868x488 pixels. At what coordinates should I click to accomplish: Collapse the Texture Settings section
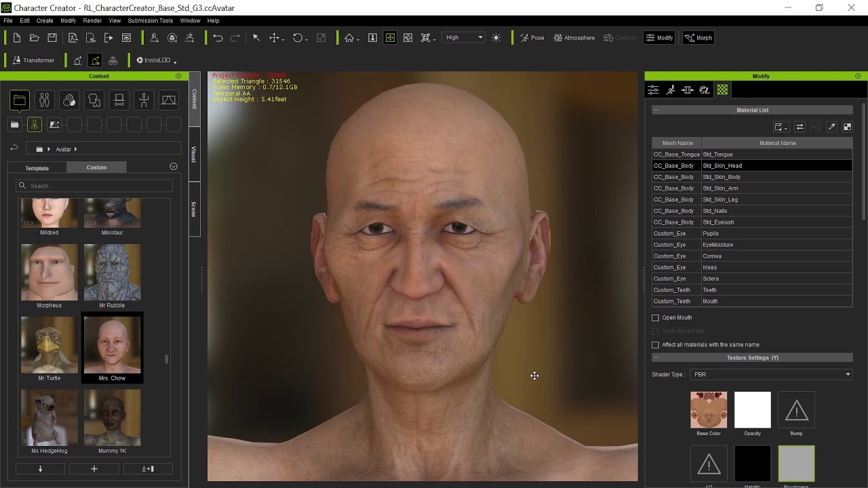(x=656, y=358)
